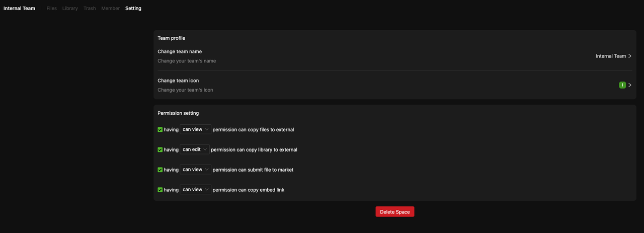Open permission dropdown for submit file to market

point(195,170)
